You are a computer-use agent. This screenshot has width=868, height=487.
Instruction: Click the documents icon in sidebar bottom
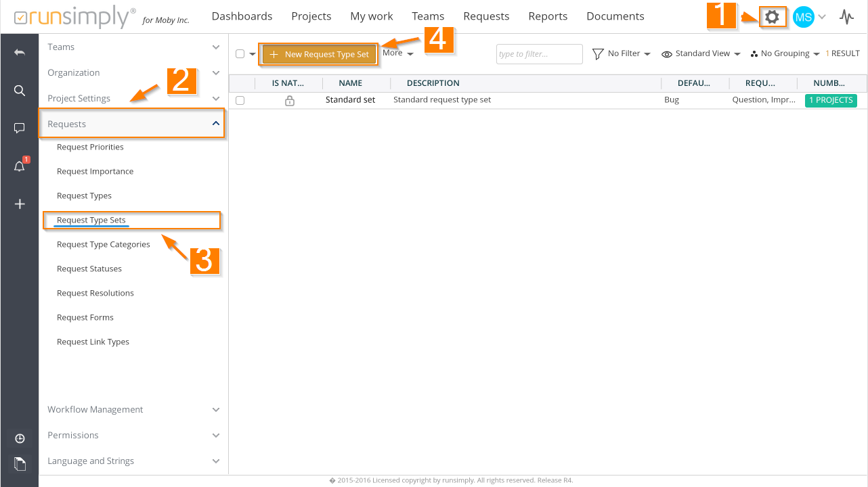tap(20, 463)
